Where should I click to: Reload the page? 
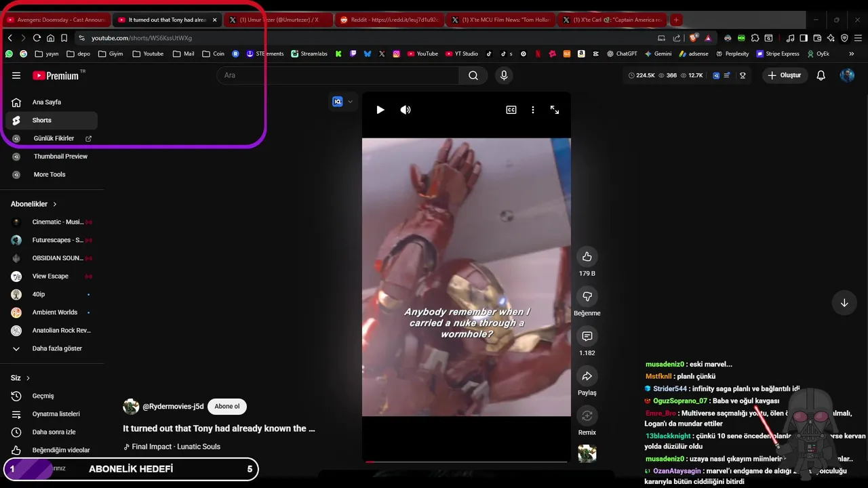point(37,38)
